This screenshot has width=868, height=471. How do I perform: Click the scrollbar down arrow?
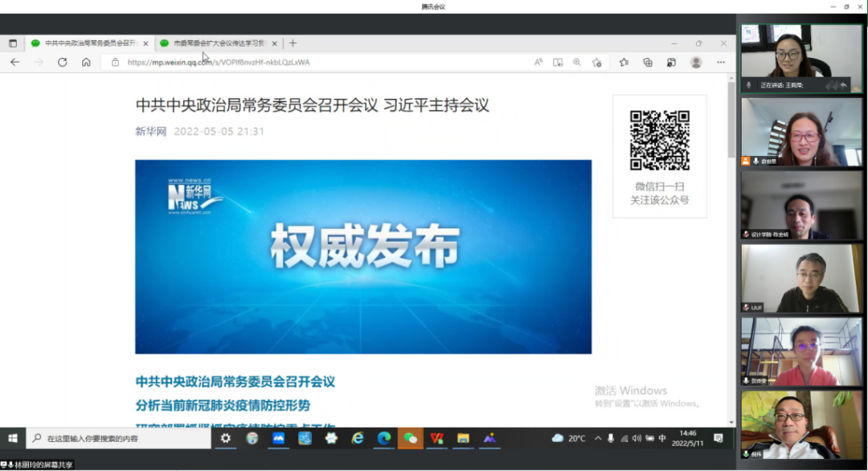(x=731, y=422)
